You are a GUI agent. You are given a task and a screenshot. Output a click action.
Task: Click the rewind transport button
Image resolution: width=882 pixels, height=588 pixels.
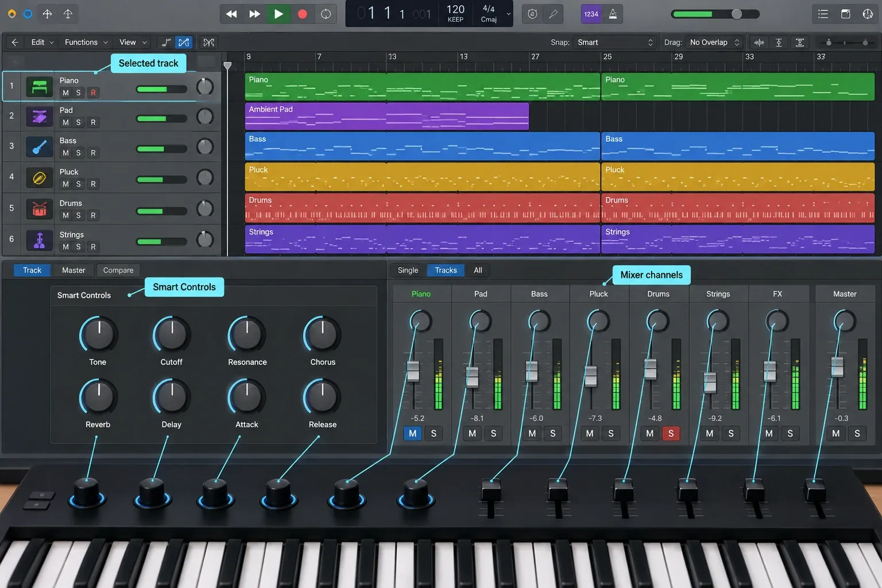(231, 14)
